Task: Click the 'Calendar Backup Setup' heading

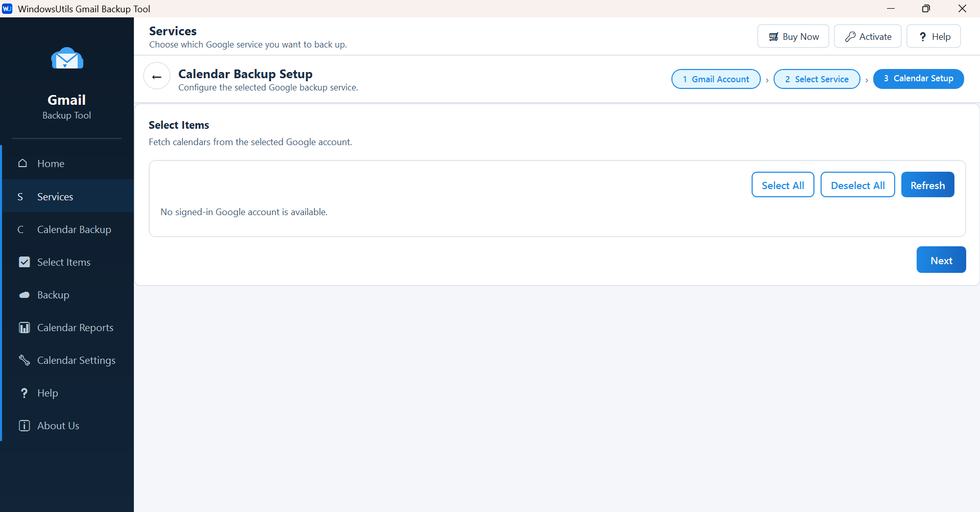Action: pos(245,74)
